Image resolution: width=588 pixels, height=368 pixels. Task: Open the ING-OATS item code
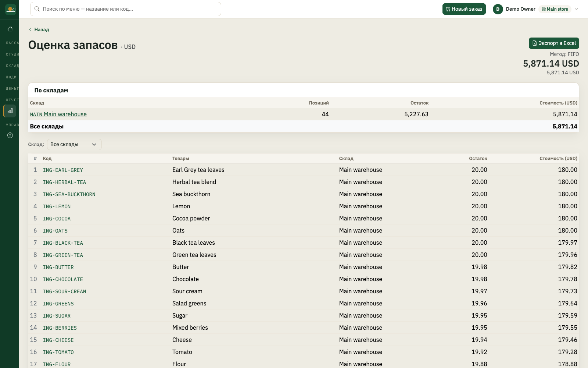tap(55, 231)
